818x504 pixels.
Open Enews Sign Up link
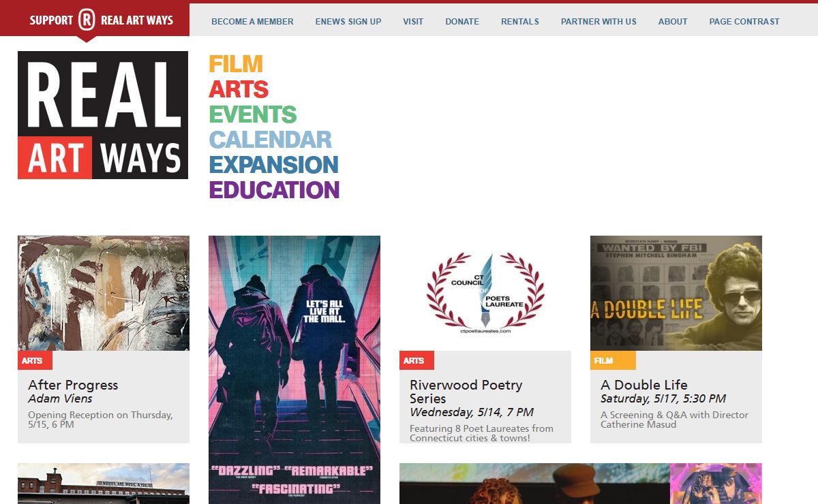pos(348,22)
